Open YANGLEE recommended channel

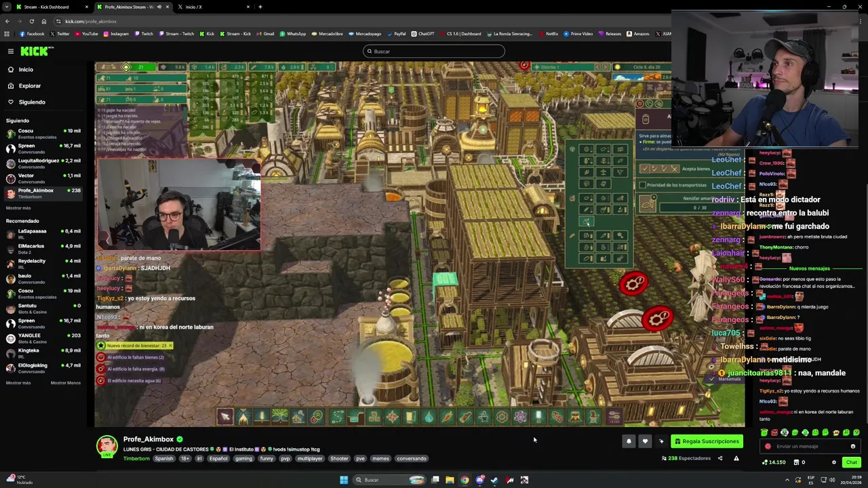[43, 338]
